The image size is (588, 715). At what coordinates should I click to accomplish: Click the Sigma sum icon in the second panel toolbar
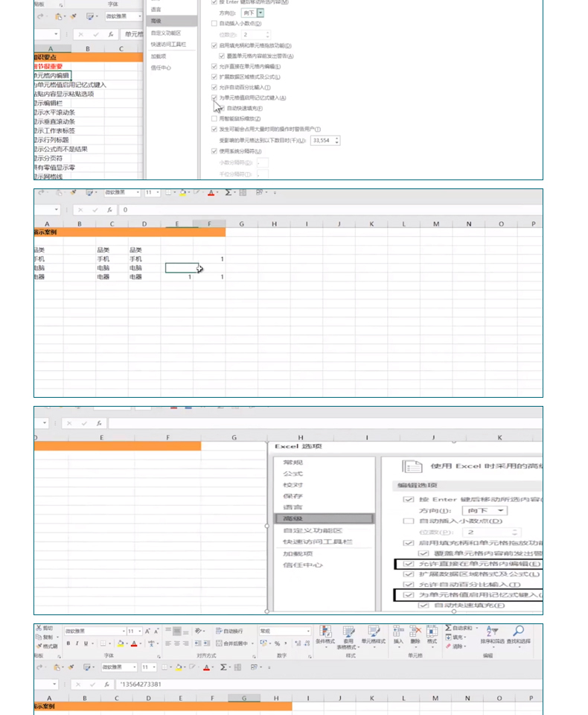pos(228,192)
